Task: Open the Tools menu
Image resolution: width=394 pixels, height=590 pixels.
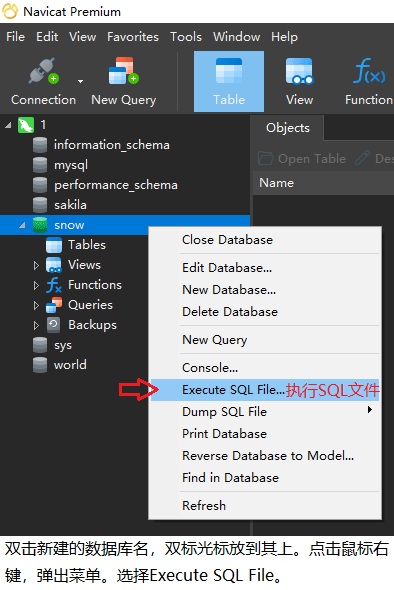Action: 186,37
